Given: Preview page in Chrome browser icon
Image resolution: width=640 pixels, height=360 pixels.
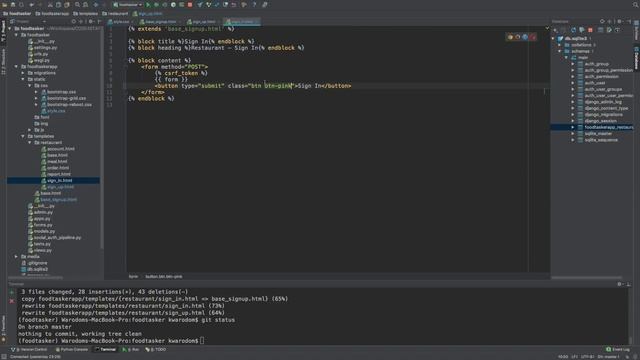Looking at the screenshot, I should click(510, 37).
